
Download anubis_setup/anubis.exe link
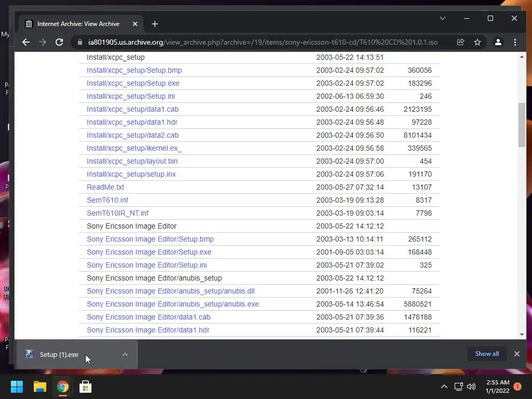[172, 304]
